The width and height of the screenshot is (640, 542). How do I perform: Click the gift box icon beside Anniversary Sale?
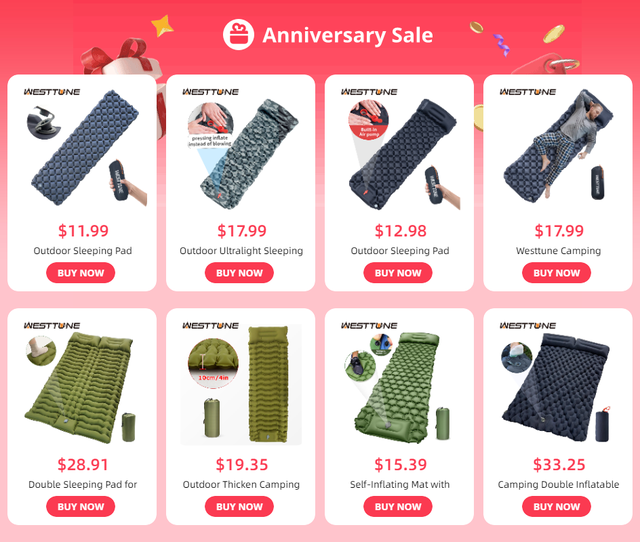(x=239, y=35)
